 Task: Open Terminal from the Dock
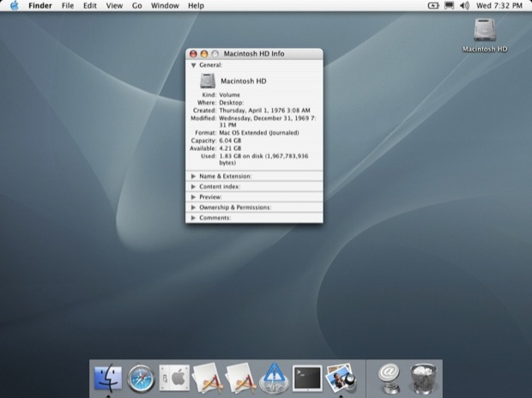[x=307, y=378]
